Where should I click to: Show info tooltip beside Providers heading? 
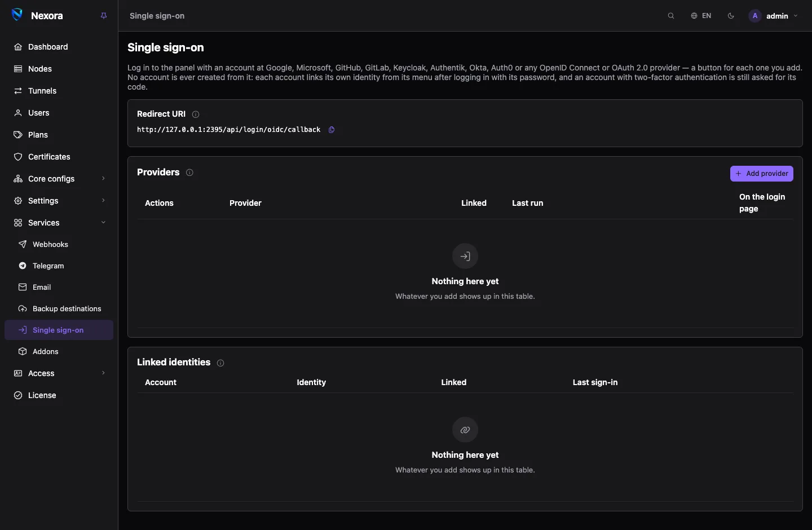tap(189, 173)
